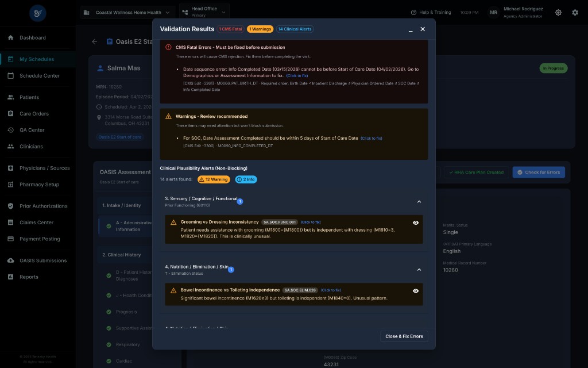This screenshot has width=588, height=368.
Task: Expand the 1. Intake / Identity section
Action: [x=125, y=205]
